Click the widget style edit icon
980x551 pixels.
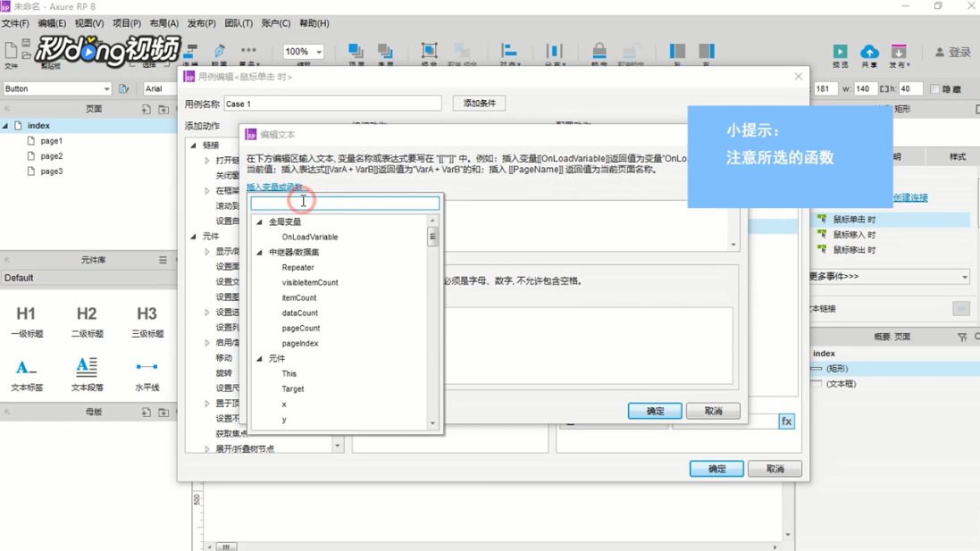point(124,88)
